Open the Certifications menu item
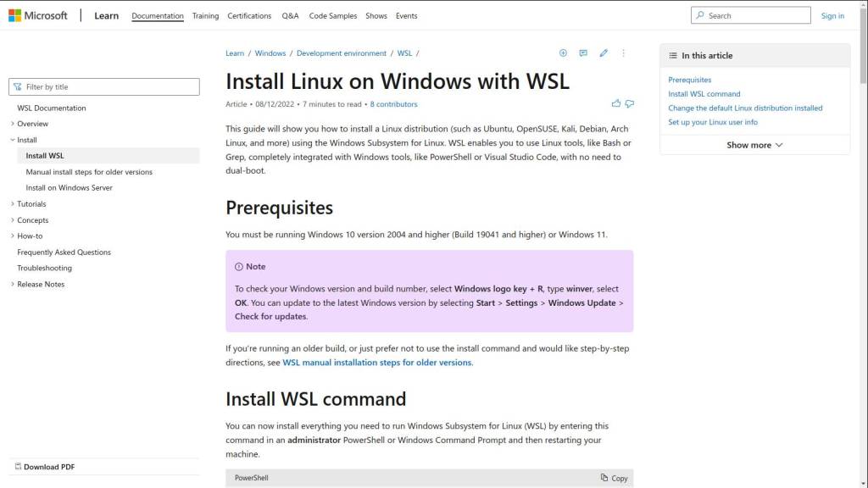This screenshot has height=488, width=868. click(249, 16)
